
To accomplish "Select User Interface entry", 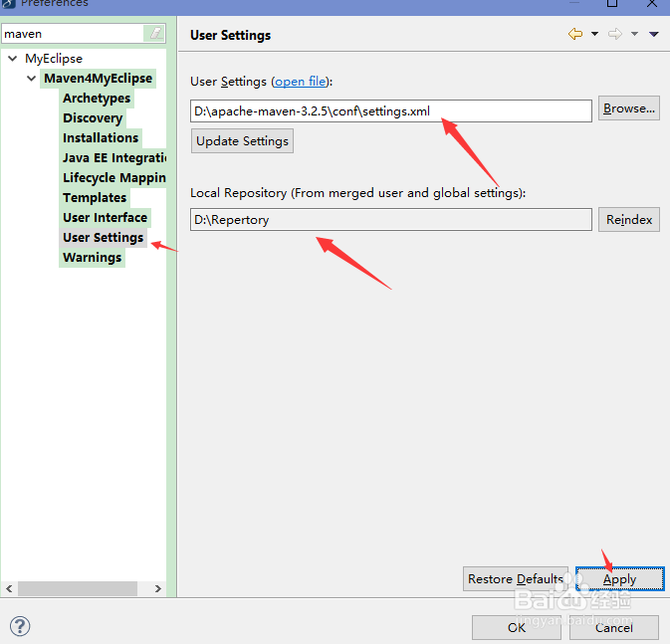I will click(x=105, y=217).
